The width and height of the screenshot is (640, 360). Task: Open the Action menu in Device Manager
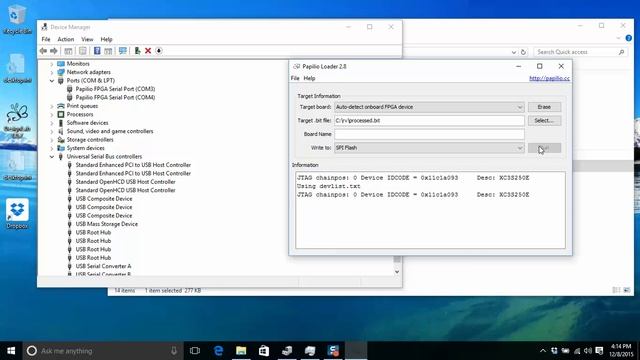66,39
